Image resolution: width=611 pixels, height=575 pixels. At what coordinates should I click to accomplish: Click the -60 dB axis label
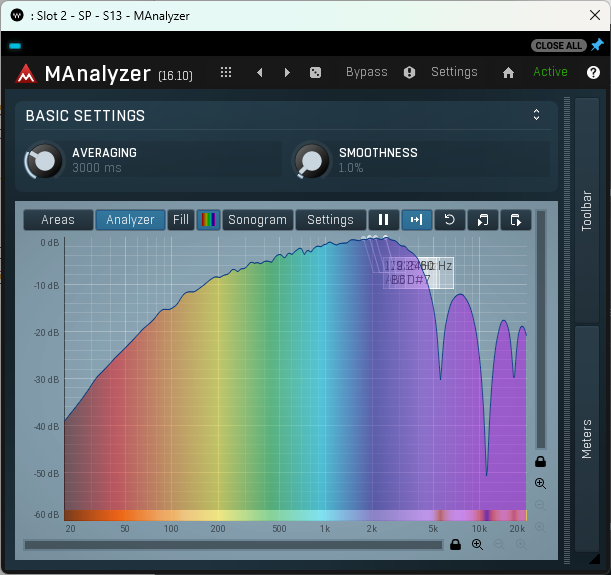click(47, 515)
